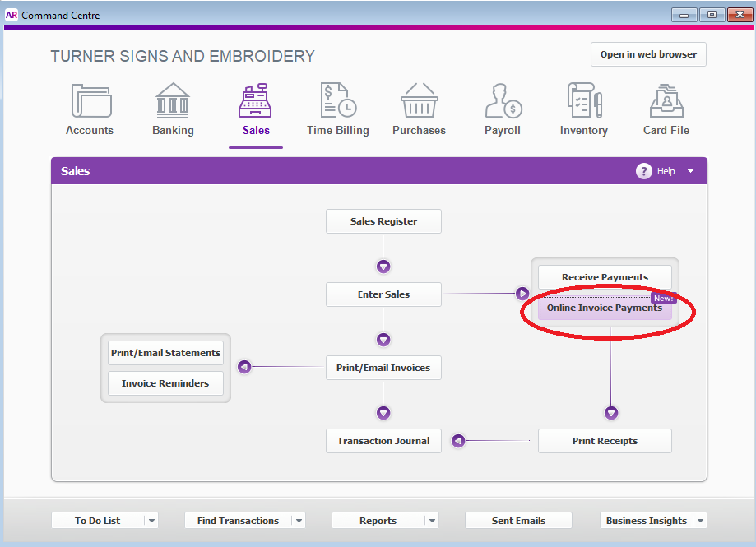Screen dimensions: 756x547
Task: Open the Purchases basket icon
Action: tap(419, 101)
